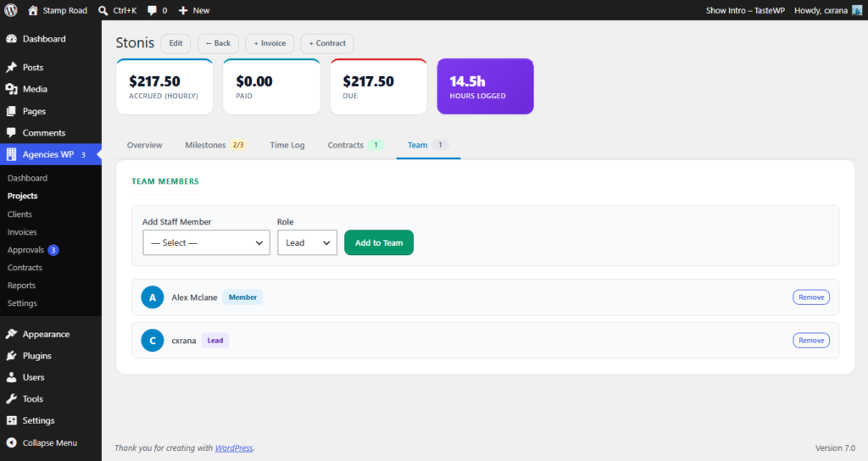Open Dashboard under Agencies WP submenu
This screenshot has height=461, width=868.
[x=28, y=178]
